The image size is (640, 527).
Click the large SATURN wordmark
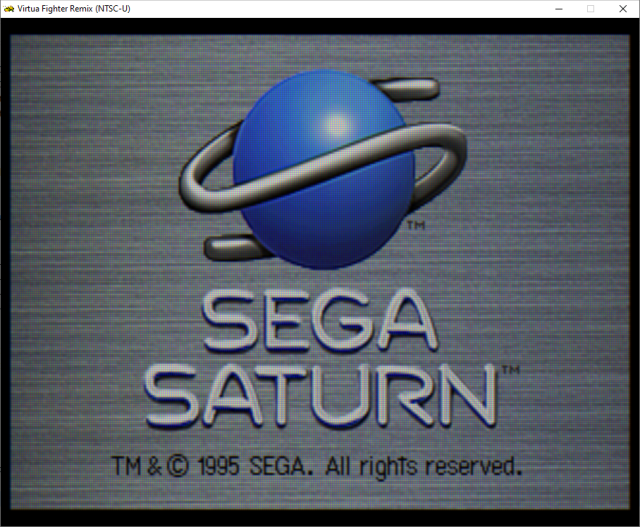[322, 396]
